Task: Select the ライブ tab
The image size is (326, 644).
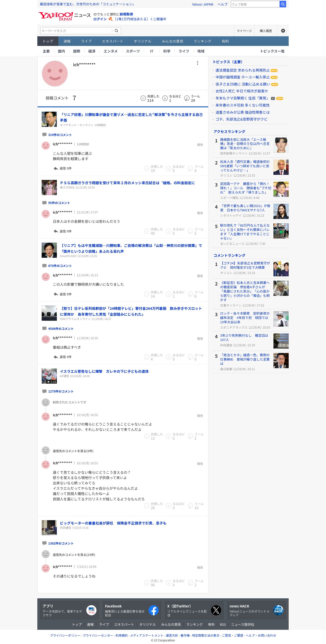Action: [86, 41]
